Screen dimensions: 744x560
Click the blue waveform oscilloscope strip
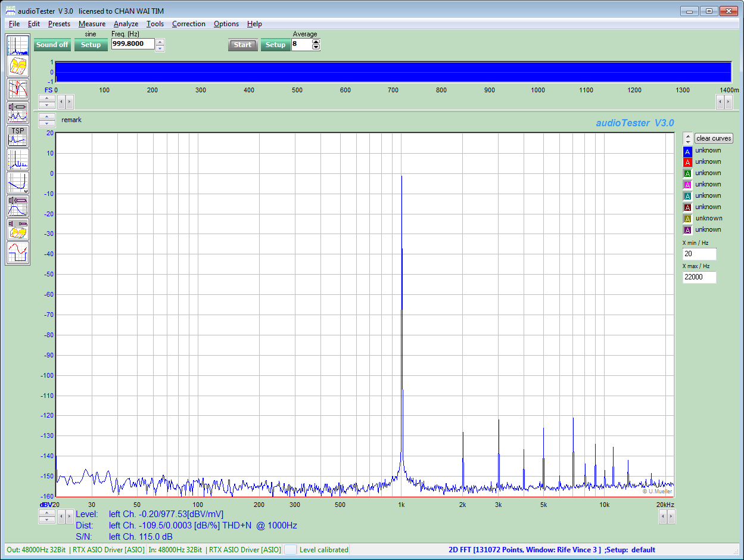pyautogui.click(x=393, y=71)
